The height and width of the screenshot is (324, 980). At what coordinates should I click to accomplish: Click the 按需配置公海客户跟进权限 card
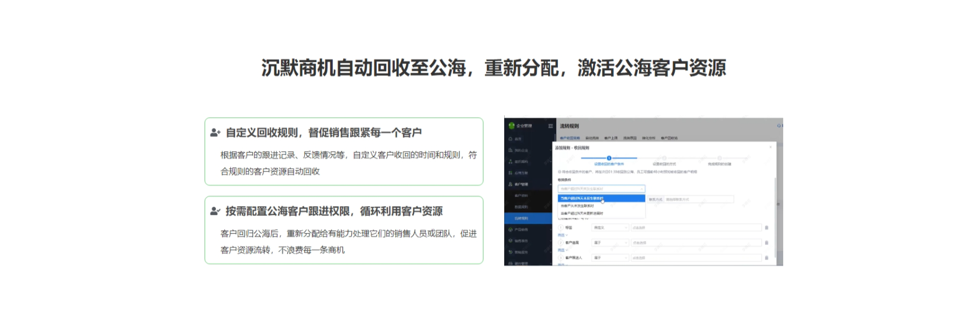344,230
